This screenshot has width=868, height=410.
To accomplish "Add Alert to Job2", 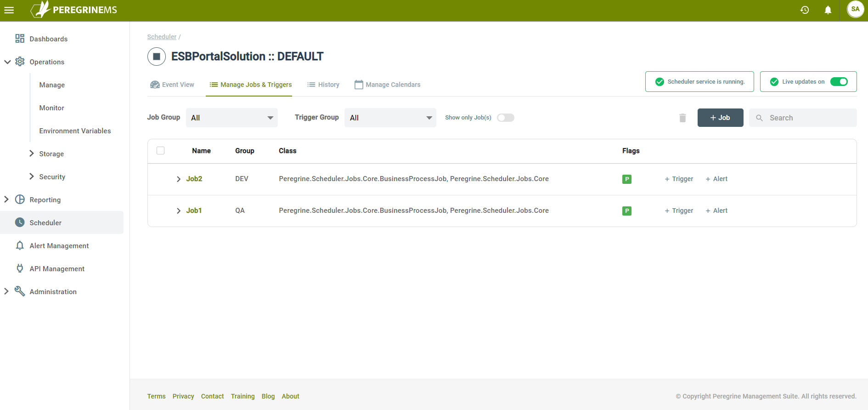I will 716,179.
